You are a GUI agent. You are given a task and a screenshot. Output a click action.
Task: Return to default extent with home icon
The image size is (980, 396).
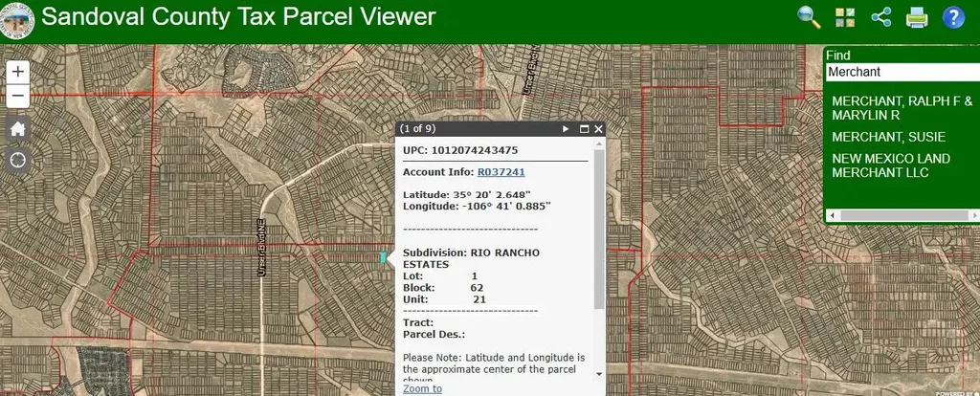tap(17, 128)
